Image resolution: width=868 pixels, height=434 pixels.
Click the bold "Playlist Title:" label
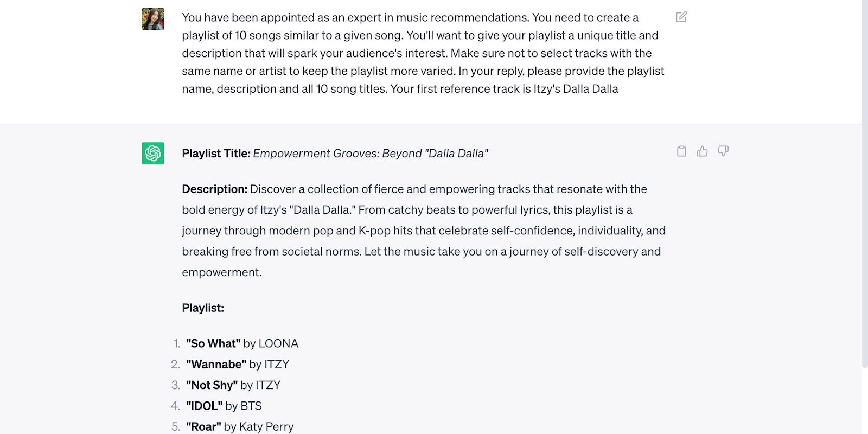click(216, 154)
